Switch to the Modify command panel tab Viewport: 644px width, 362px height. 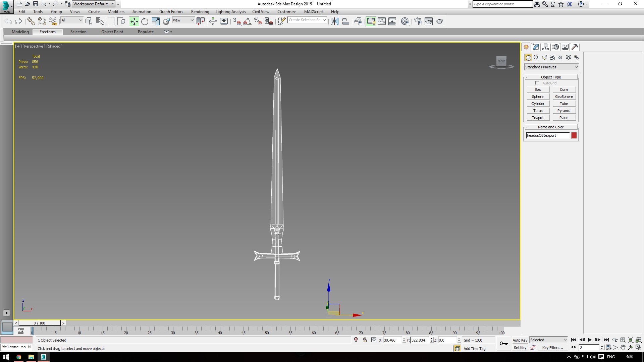pyautogui.click(x=536, y=47)
